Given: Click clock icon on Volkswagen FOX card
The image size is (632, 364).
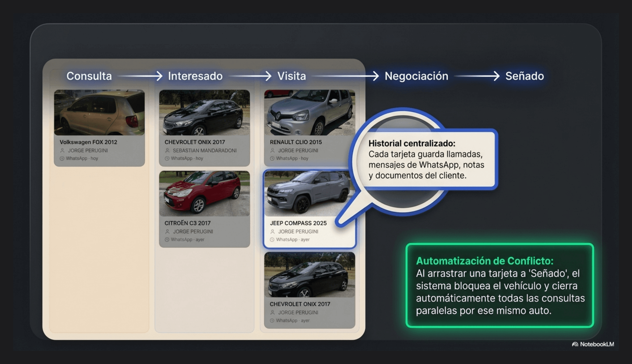Looking at the screenshot, I should point(62,158).
